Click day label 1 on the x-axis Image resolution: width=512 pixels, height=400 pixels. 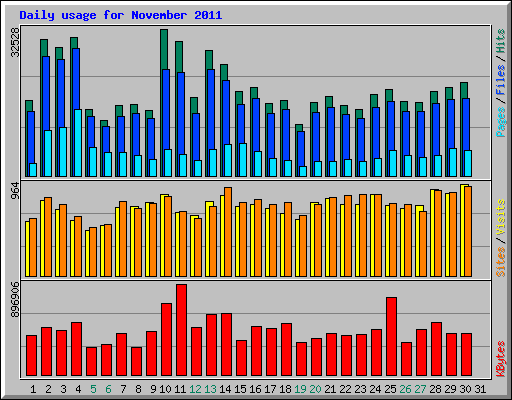click(x=33, y=389)
